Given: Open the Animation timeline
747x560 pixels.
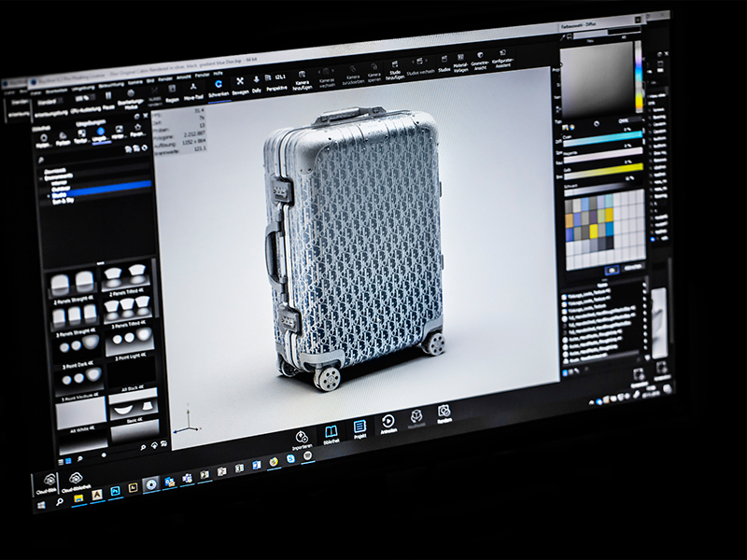Looking at the screenshot, I should pyautogui.click(x=388, y=424).
